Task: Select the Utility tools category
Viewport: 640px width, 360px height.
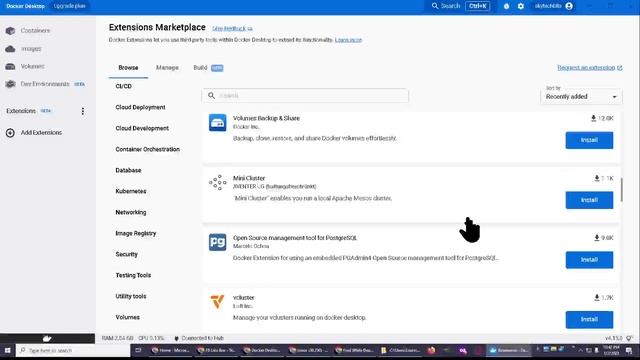Action: point(131,296)
